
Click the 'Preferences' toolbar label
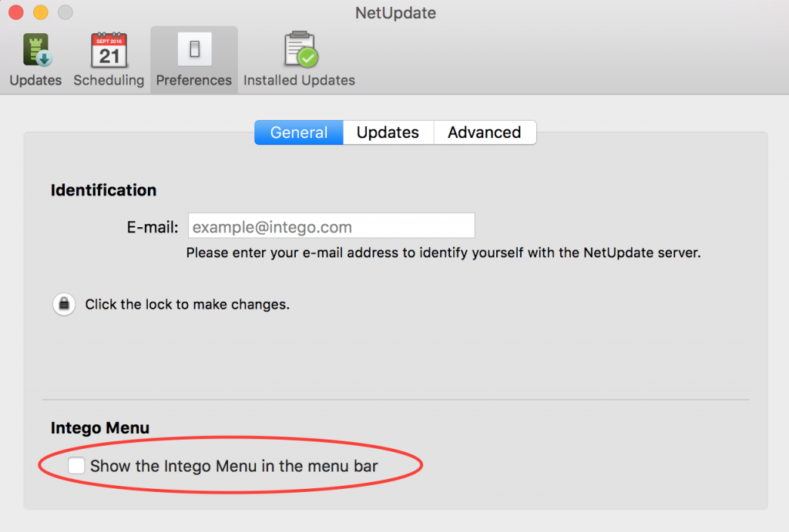point(194,80)
